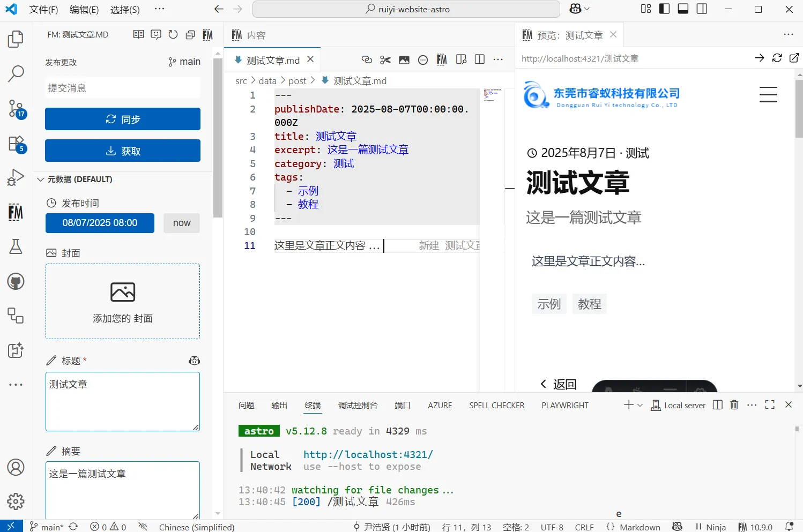The width and height of the screenshot is (803, 532).
Task: Open the 文件(F) menu
Action: point(43,10)
